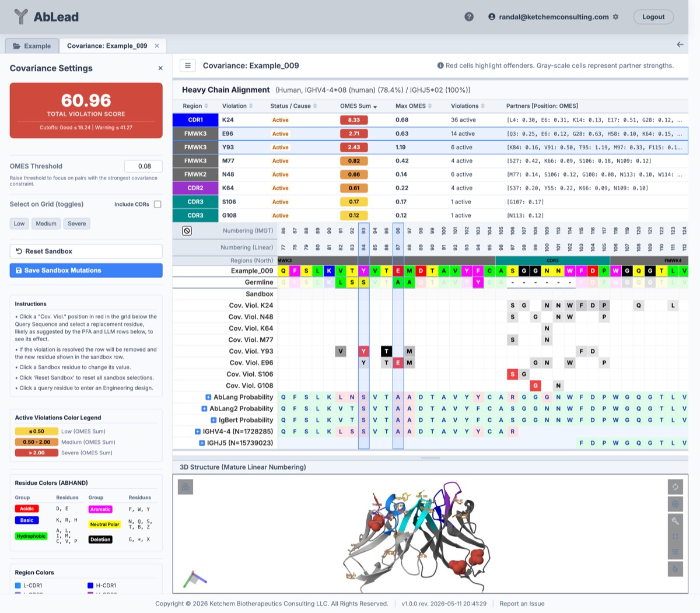This screenshot has width=700, height=613.
Task: Expand the IGHJ5 (N=15739023) row
Action: [202, 443]
